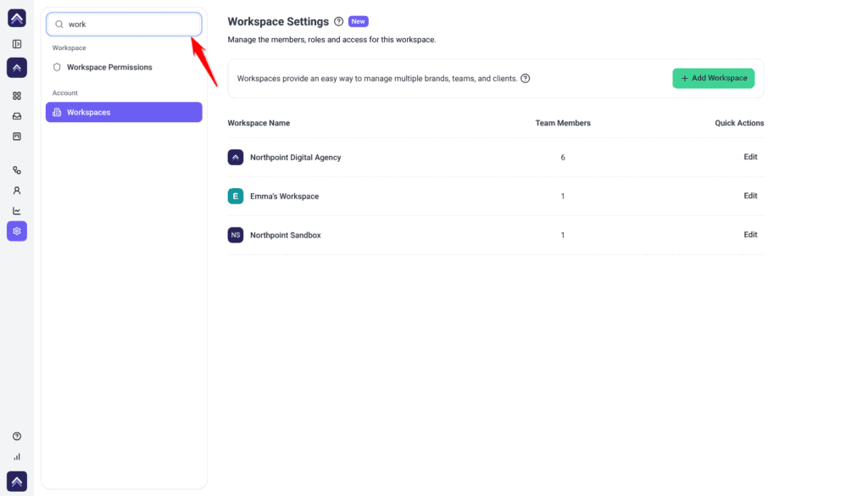Open the person icon in sidebar

[x=17, y=191]
